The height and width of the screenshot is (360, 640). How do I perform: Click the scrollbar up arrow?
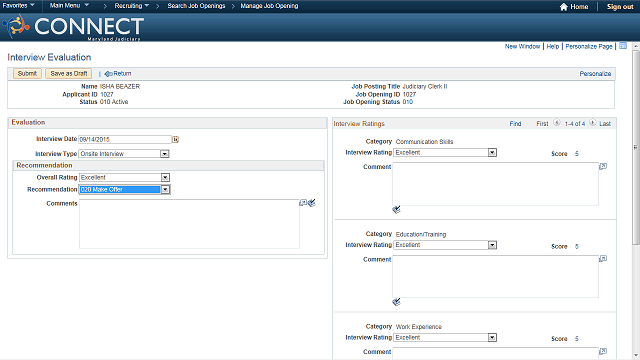636,47
